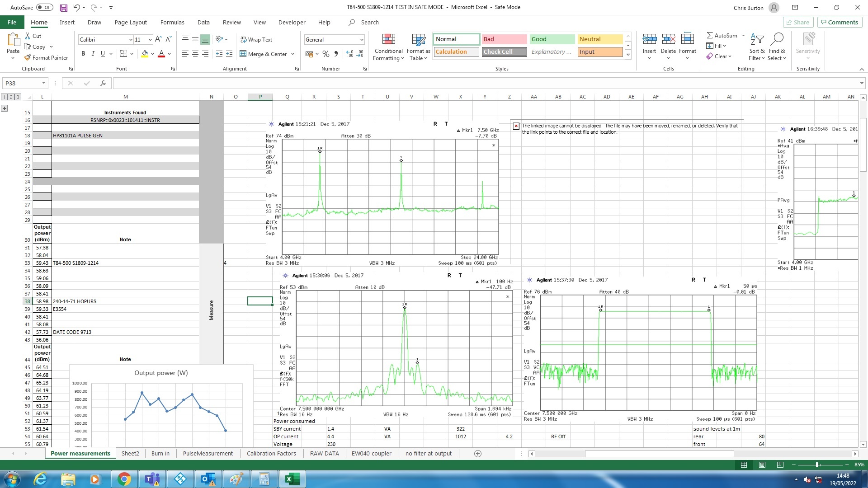Click the Format Painter brush icon
Screen dimensions: 868x488
click(x=28, y=58)
